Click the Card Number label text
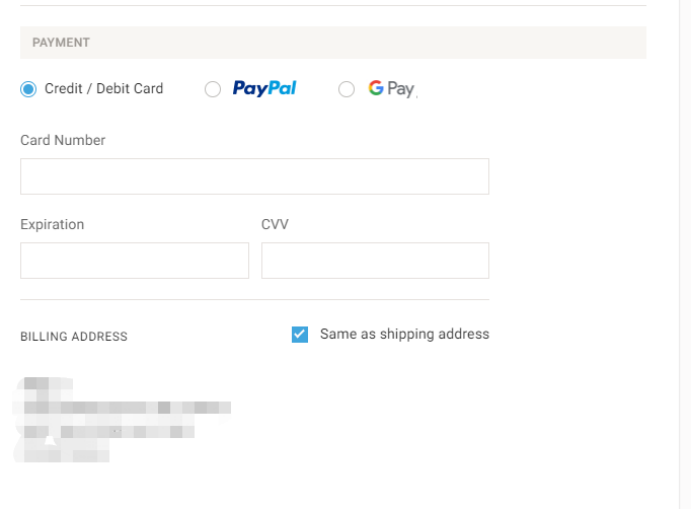 pos(63,140)
